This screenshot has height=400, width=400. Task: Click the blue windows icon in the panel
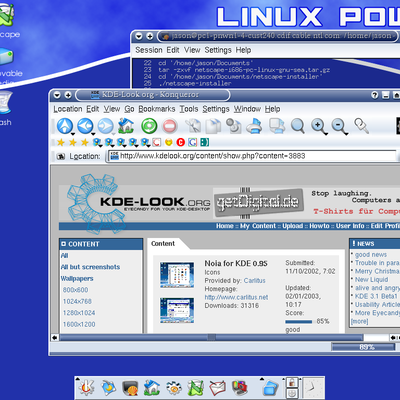(x=270, y=388)
